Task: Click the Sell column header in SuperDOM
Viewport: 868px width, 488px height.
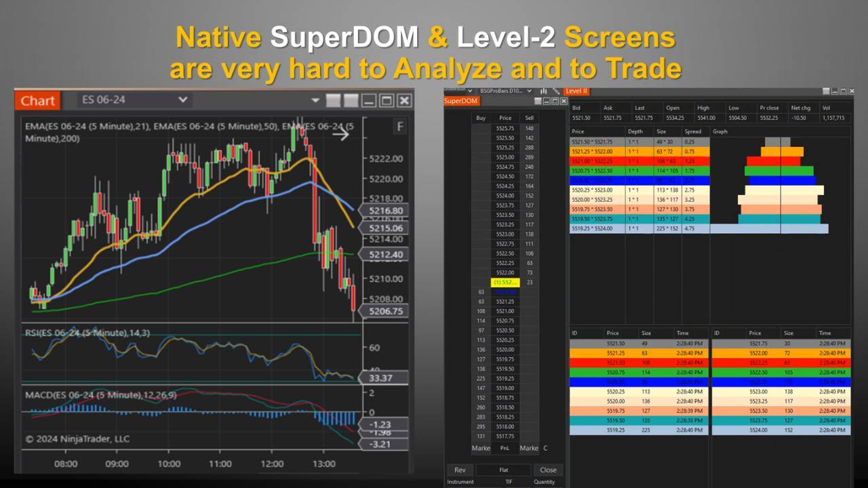Action: coord(529,118)
